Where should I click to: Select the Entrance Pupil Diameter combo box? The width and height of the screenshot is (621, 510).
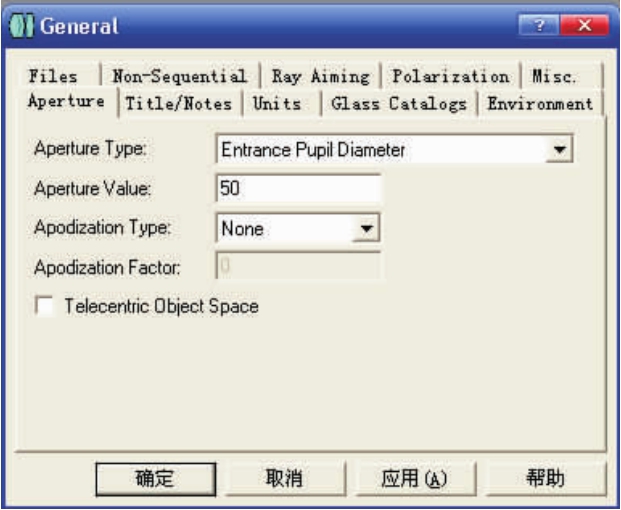tap(394, 149)
